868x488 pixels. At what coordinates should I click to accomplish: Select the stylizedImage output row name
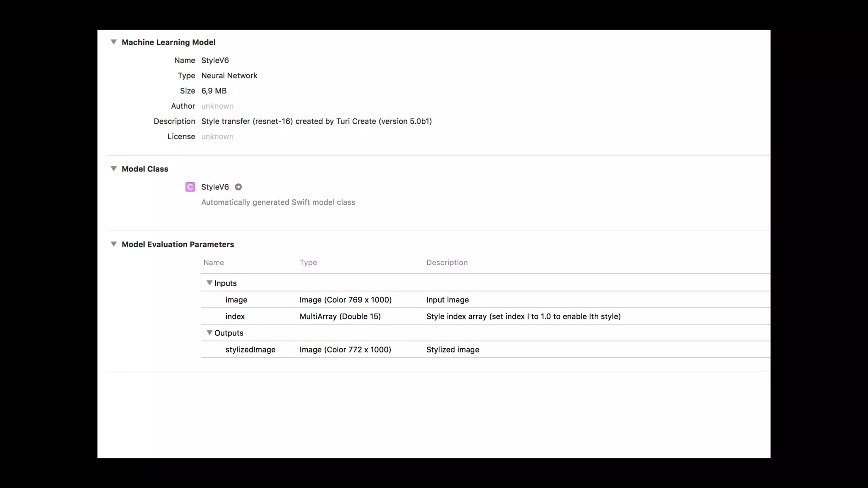coord(250,350)
